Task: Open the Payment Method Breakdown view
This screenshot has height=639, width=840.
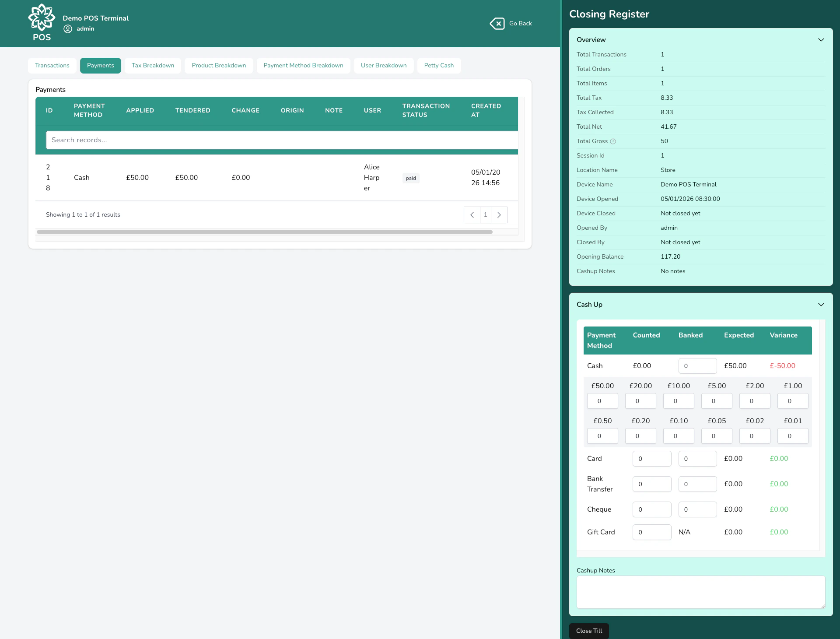Action: pyautogui.click(x=303, y=65)
